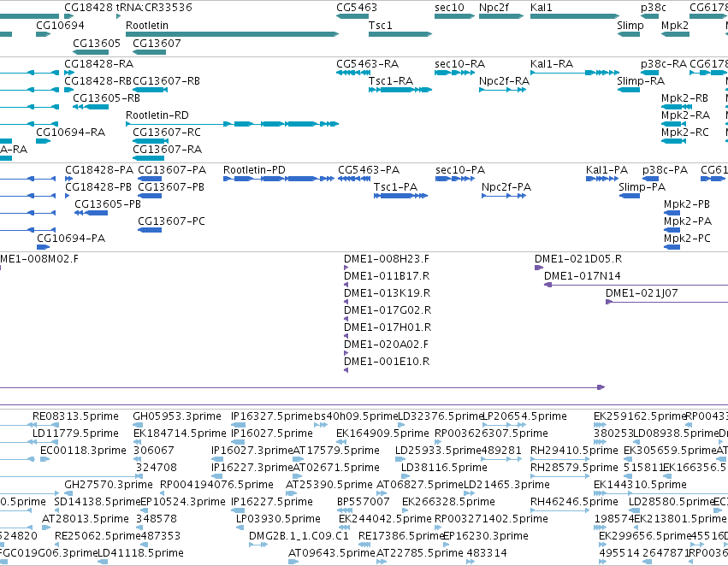Click the Rootletin gene label

point(147,25)
